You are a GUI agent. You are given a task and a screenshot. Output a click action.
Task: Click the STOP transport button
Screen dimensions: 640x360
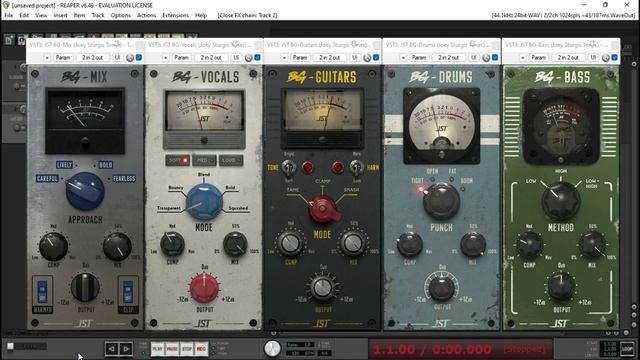point(187,349)
